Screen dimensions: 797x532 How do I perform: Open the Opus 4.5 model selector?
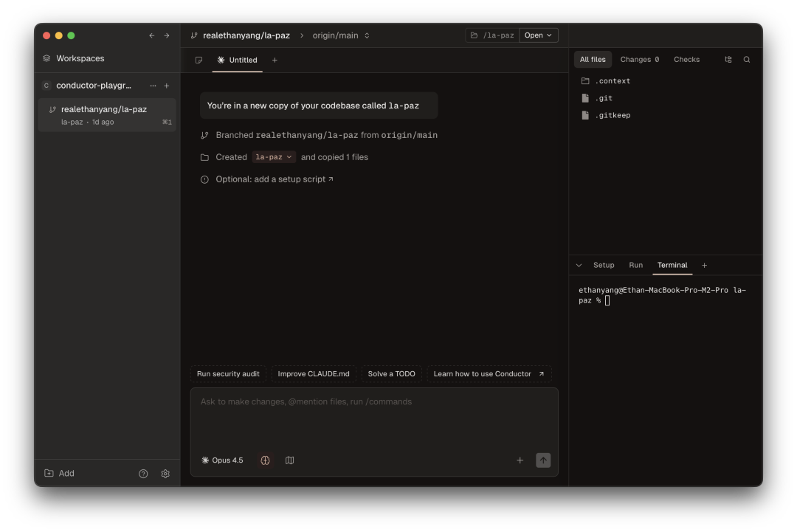(223, 460)
